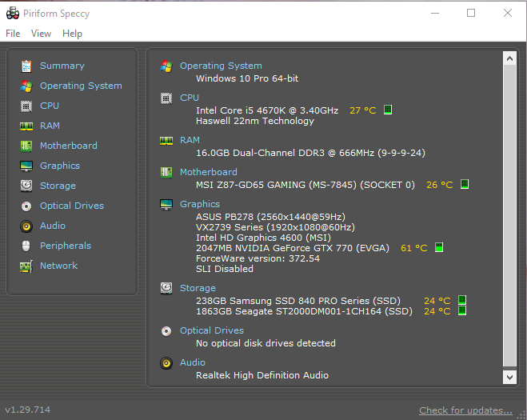
Task: Show Network section in sidebar
Action: [59, 266]
